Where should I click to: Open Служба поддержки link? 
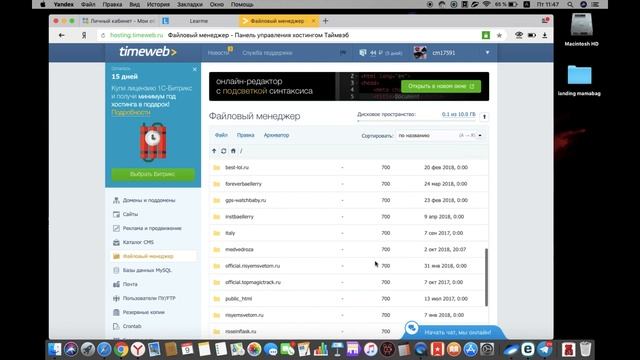click(267, 53)
